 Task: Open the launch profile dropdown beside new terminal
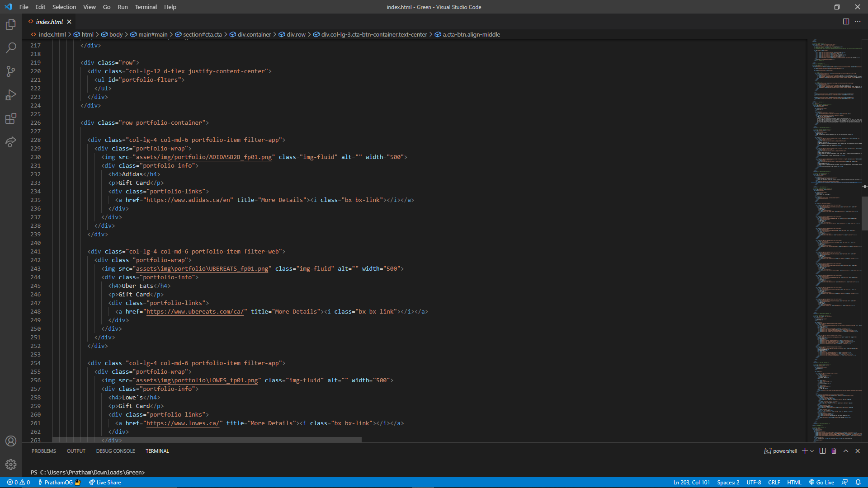click(812, 451)
